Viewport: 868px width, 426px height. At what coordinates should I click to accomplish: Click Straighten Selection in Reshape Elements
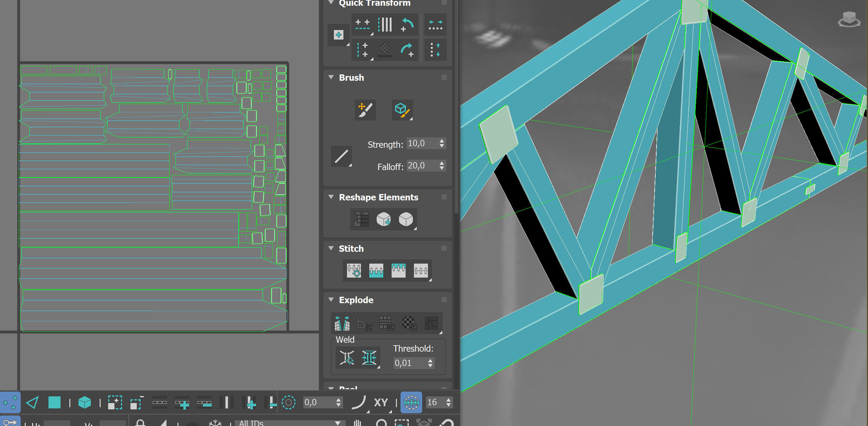pos(361,219)
